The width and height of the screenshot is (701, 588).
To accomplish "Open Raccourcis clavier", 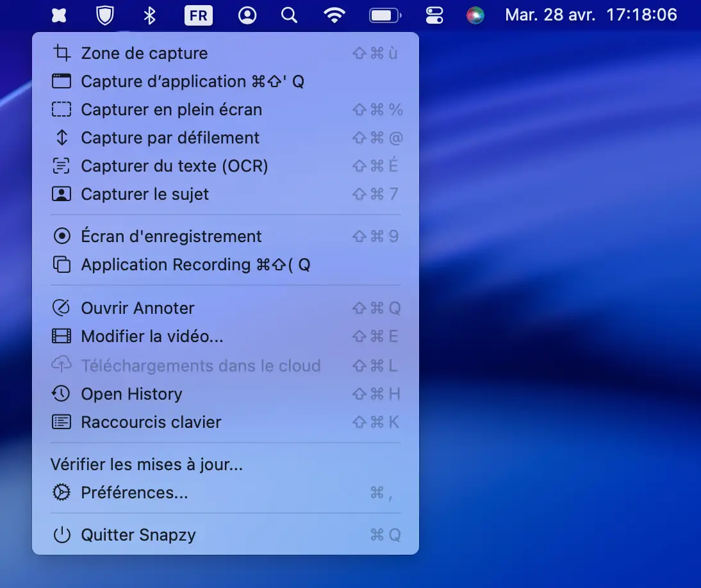I will coord(226,422).
